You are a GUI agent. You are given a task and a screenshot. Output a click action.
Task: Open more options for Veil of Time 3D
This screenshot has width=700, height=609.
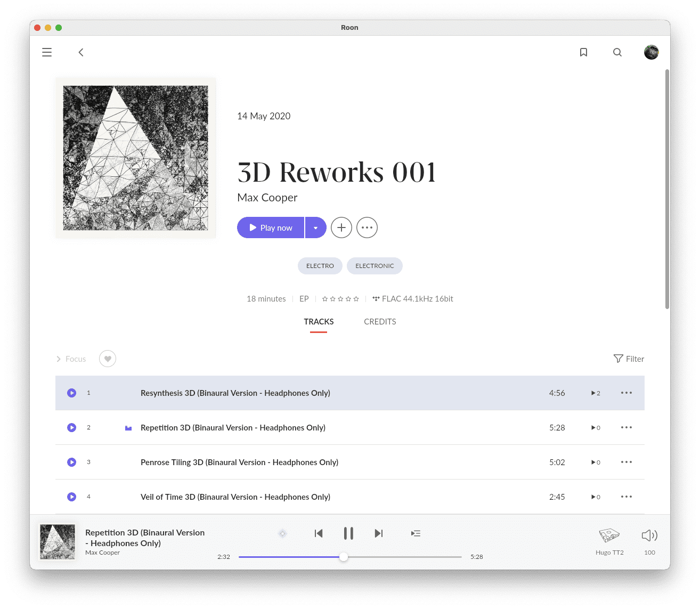[x=626, y=497]
